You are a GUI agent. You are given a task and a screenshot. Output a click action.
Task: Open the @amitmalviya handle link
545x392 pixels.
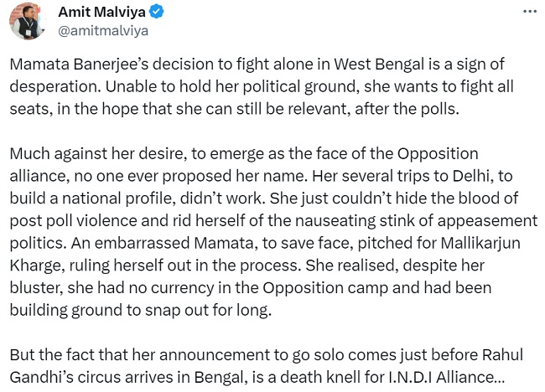[103, 31]
